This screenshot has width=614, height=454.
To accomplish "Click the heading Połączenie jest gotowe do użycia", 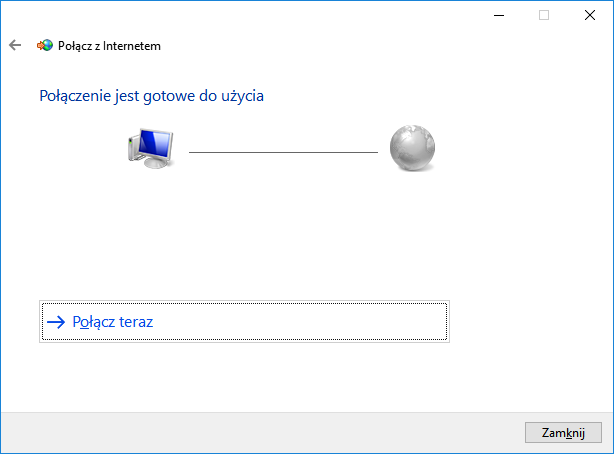I will tap(151, 96).
